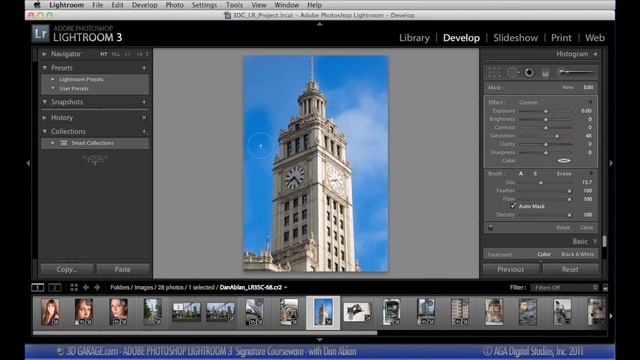This screenshot has height=360, width=640.
Task: Select the Adjustment Brush tool
Action: (576, 72)
